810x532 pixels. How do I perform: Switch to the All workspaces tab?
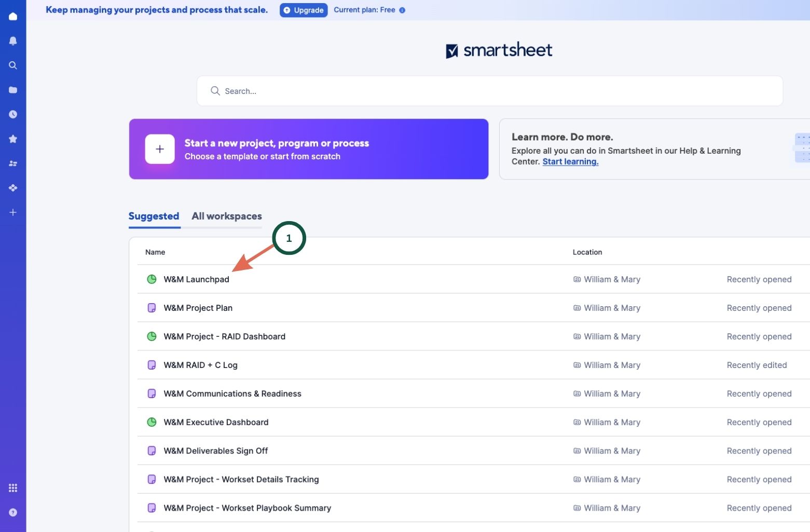227,216
